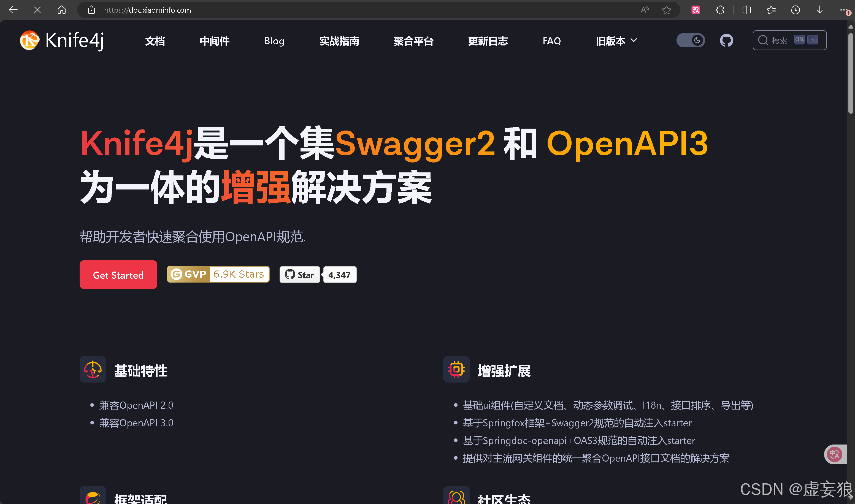Click the 基础特性 target icon

(92, 370)
